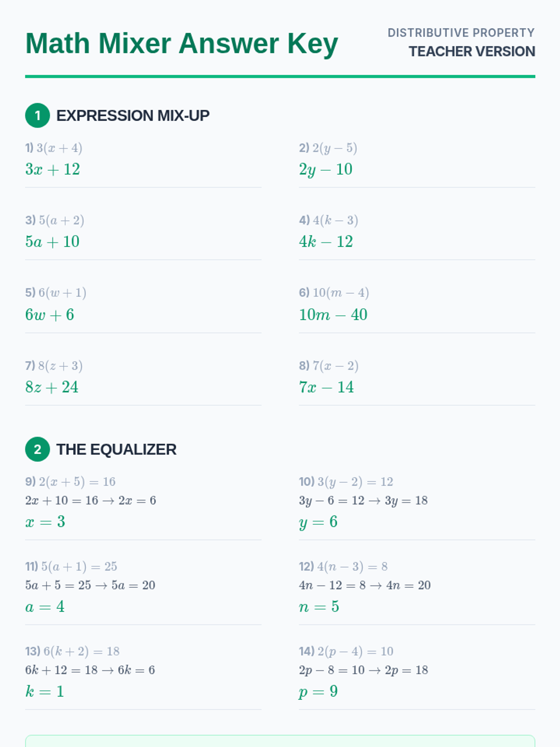Click the DISTRIBUTIVE PROPERTY label
This screenshot has width=560, height=747.
click(x=461, y=33)
